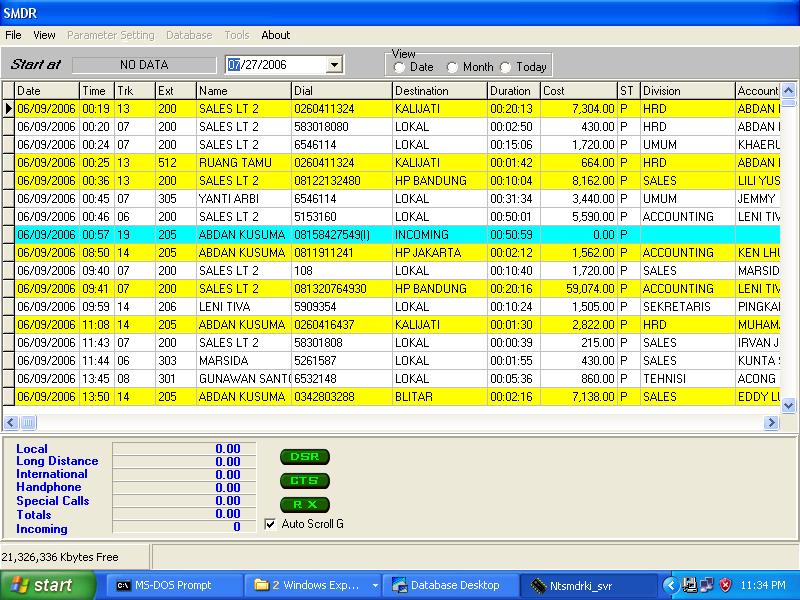Open the File menu
Screen dimensions: 800x600
click(13, 35)
